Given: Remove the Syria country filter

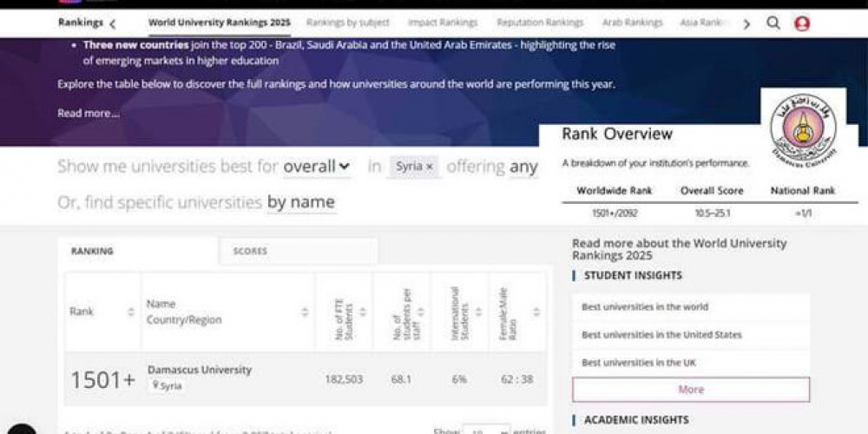Looking at the screenshot, I should tap(430, 167).
